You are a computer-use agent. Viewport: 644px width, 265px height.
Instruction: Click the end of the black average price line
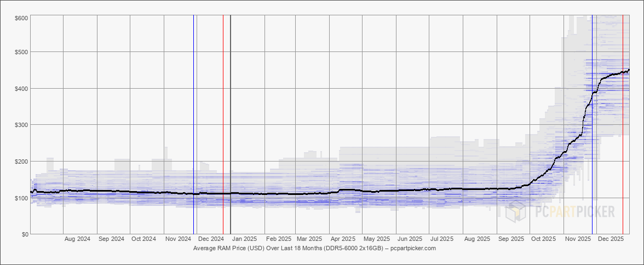click(629, 70)
